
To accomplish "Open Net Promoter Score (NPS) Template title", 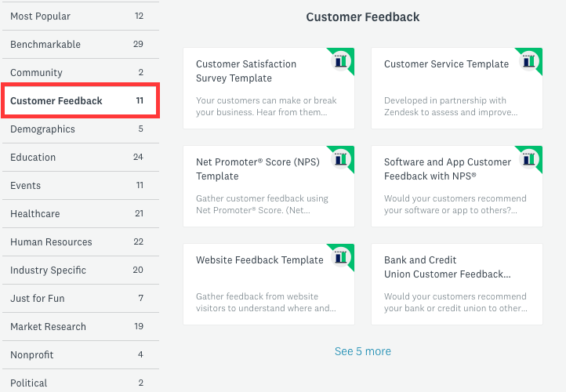I will click(x=258, y=169).
